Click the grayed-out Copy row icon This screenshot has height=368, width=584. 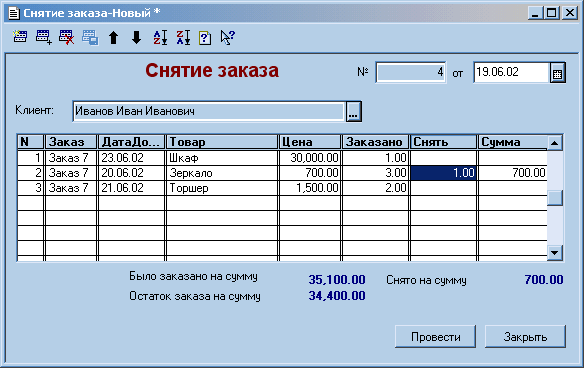coord(90,37)
